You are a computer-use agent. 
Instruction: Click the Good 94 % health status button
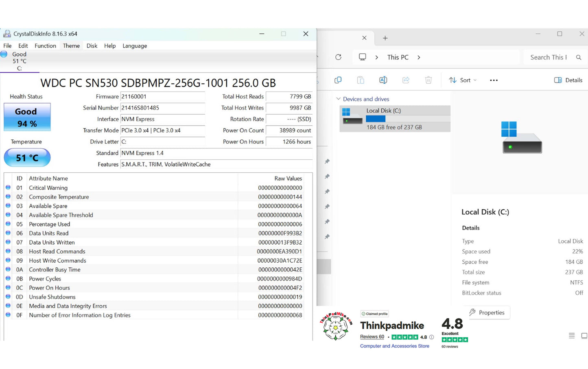tap(27, 117)
